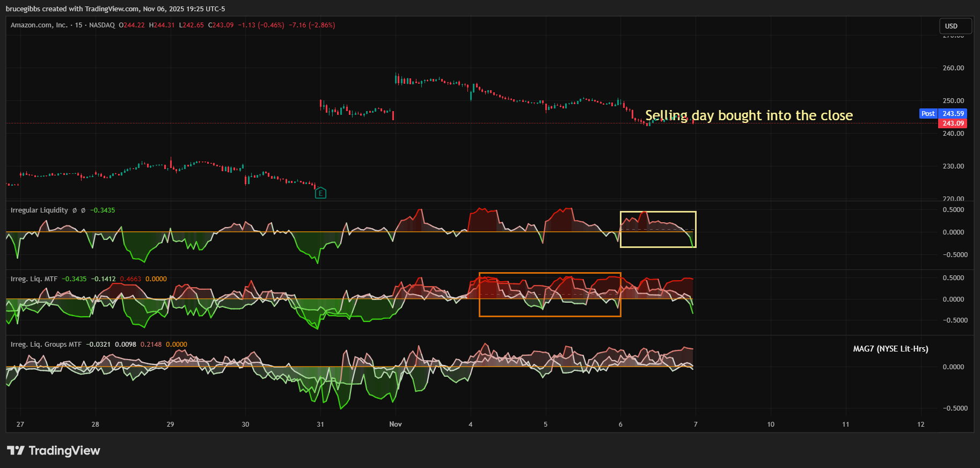Click first ø symbol beside Irregular Liquidity
The image size is (980, 468).
click(x=75, y=210)
